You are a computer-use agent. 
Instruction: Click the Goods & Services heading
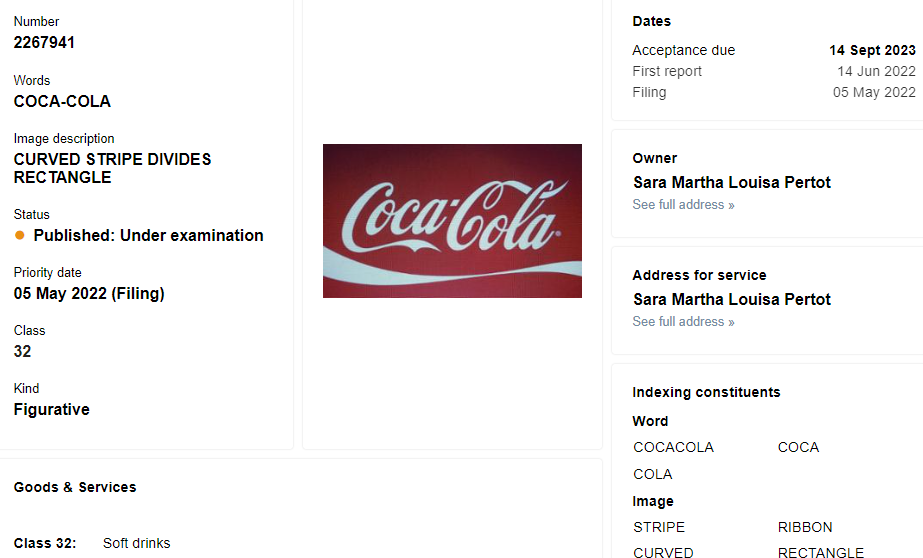click(x=75, y=487)
